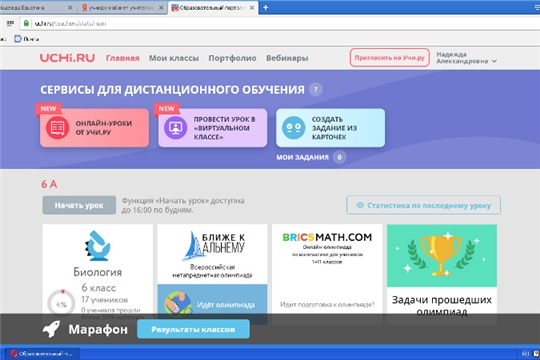
Task: Click the blue face cards icon
Action: pyautogui.click(x=293, y=128)
